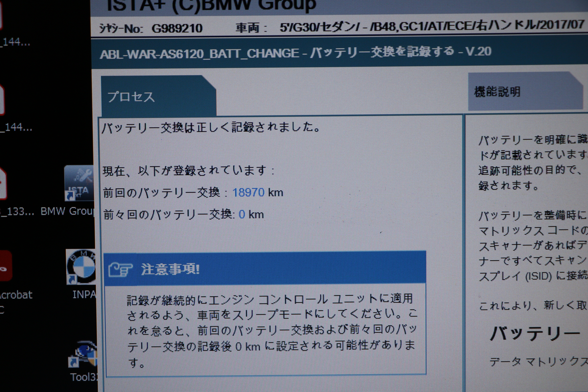This screenshot has height=392, width=588.
Task: Open the ISTA BMW Group desktop shortcut
Action: (79, 183)
